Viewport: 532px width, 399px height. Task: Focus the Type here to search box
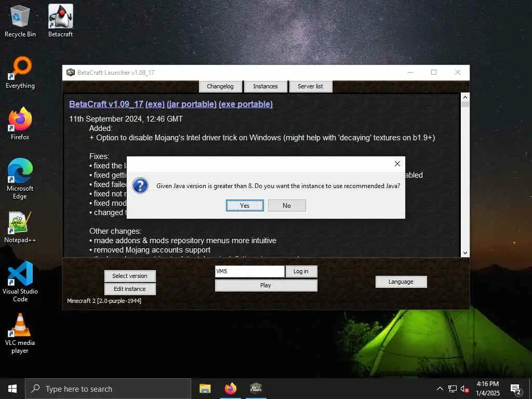pos(108,389)
